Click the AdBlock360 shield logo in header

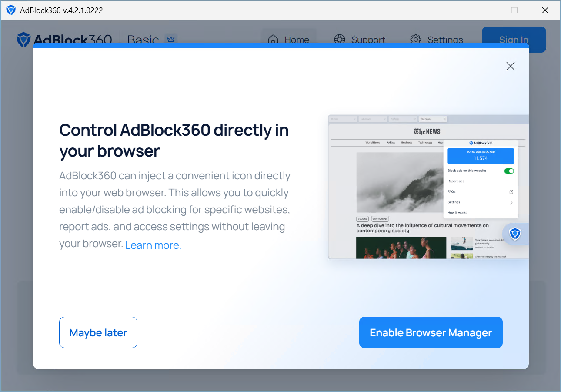(x=23, y=40)
